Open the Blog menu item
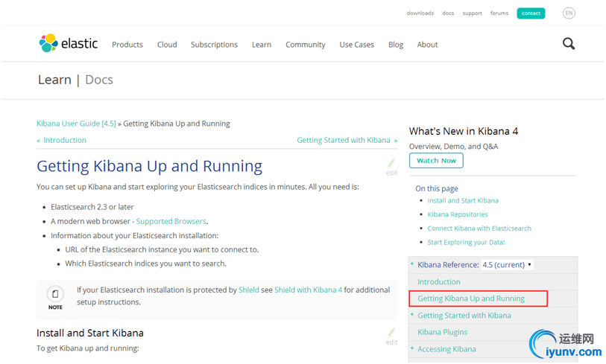The image size is (606, 364). [396, 45]
